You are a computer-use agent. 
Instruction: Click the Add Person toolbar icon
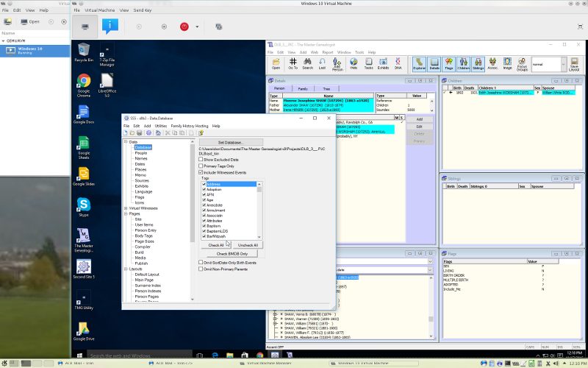[337, 64]
